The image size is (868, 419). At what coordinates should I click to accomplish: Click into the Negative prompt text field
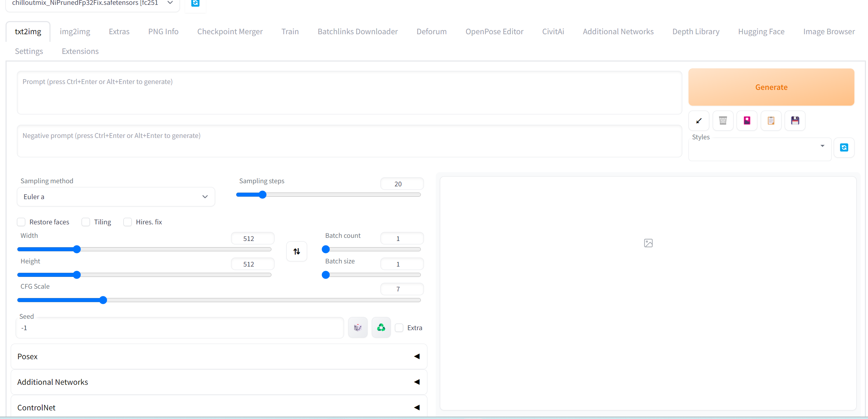point(349,141)
